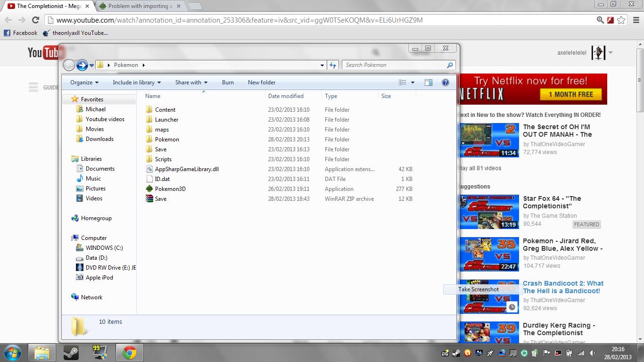644x362 pixels.
Task: Click Explorer's Forward navigation arrow
Action: (82, 65)
